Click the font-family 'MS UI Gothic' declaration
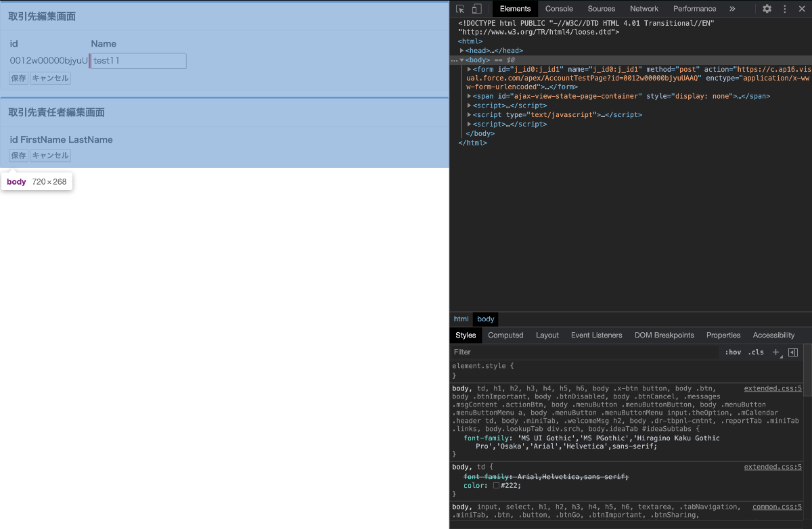The width and height of the screenshot is (812, 529). (591, 442)
